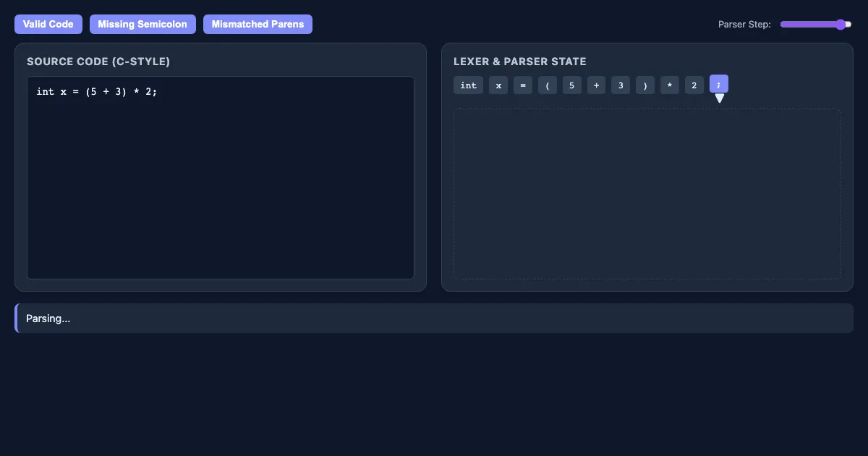Click into the source code editor

[x=221, y=177]
